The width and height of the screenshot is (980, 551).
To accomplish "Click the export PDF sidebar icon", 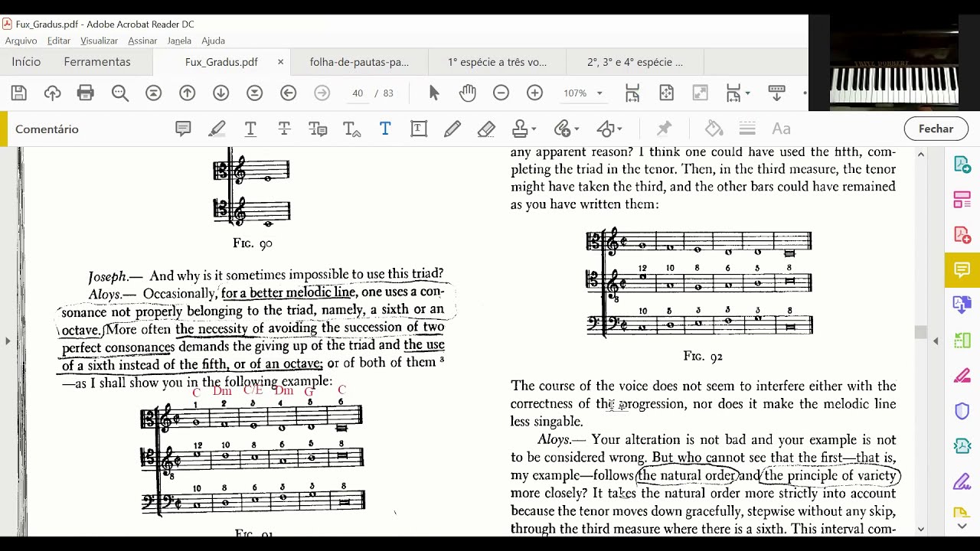I will pos(962,165).
